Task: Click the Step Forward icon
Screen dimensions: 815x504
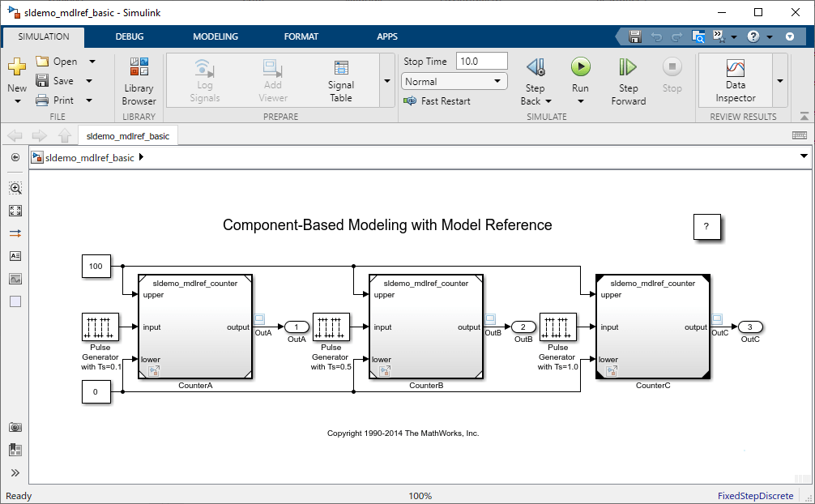Action: click(x=628, y=68)
